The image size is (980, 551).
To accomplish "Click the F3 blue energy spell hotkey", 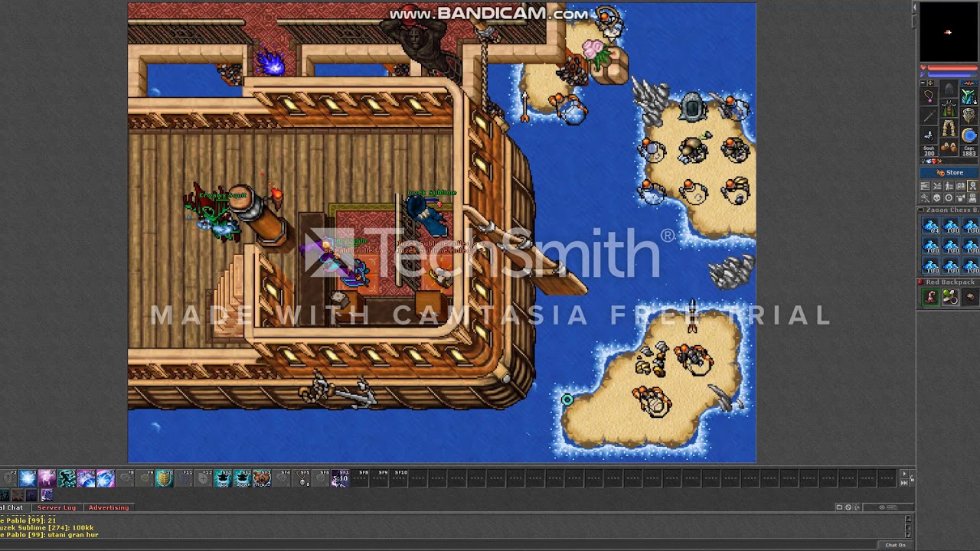I will [x=28, y=479].
